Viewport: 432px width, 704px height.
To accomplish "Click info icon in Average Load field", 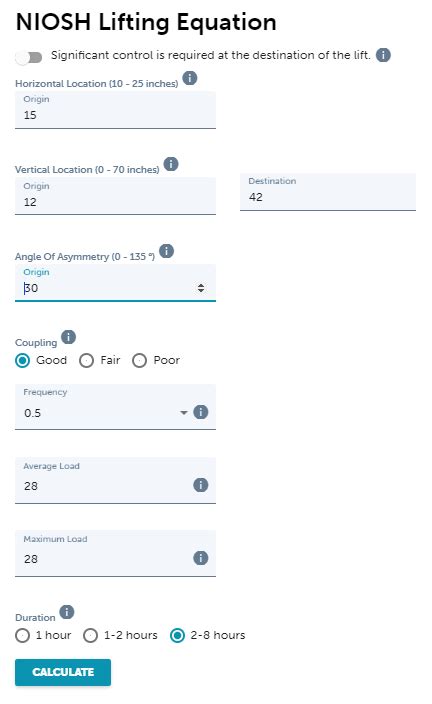I will click(200, 485).
